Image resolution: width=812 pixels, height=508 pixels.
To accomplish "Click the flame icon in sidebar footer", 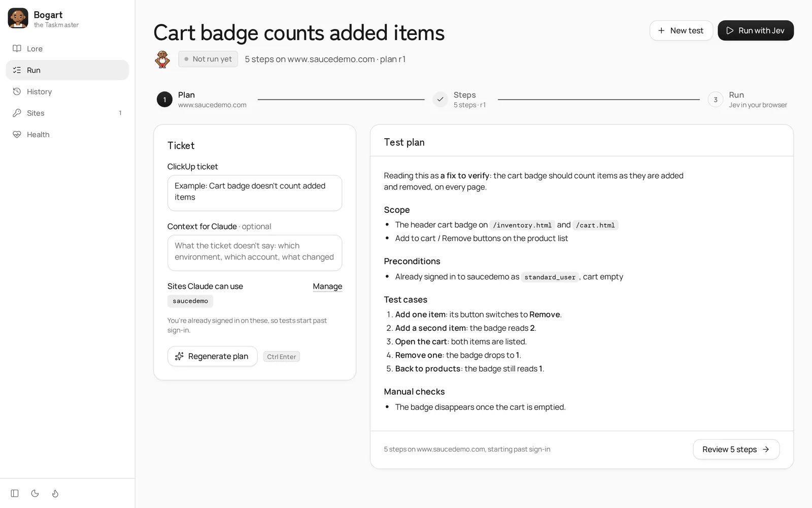I will (55, 493).
